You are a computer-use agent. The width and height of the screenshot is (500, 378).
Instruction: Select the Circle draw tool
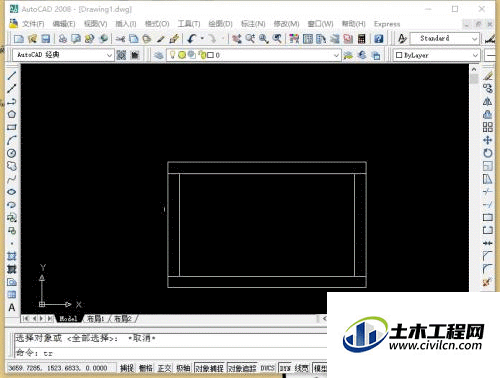pyautogui.click(x=12, y=153)
